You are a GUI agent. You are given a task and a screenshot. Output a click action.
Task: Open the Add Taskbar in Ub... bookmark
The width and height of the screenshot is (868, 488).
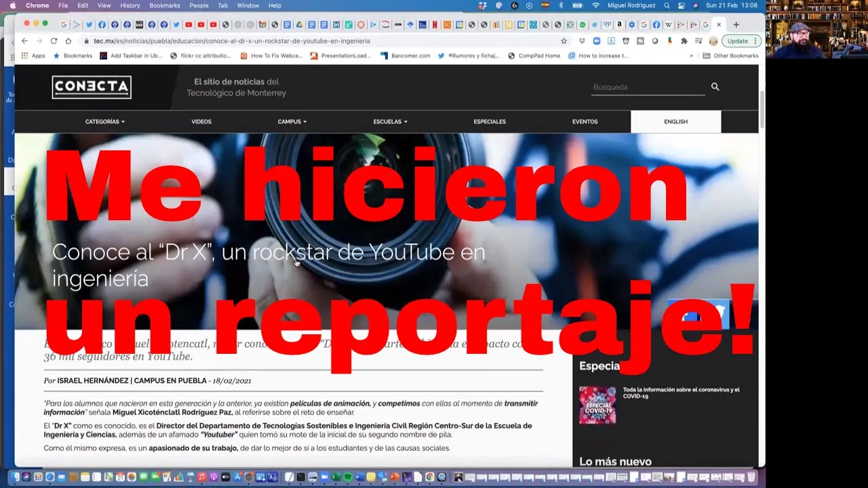point(131,56)
